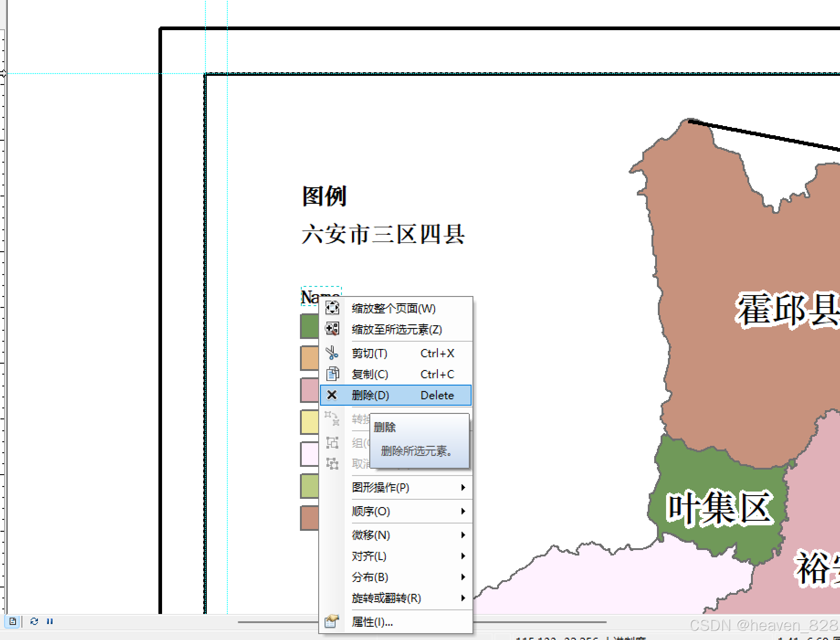Viewport: 840px width, 640px height.
Task: Expand the 微移(N) submenu
Action: click(396, 535)
